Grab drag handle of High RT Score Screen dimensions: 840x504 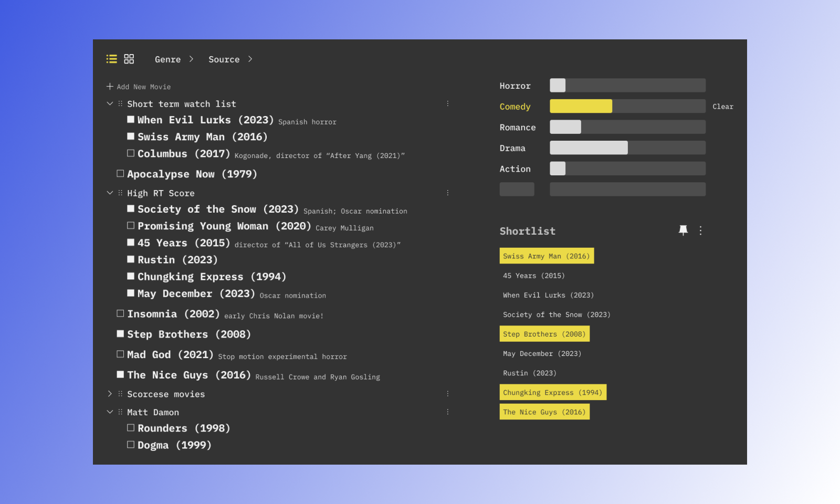click(x=120, y=193)
